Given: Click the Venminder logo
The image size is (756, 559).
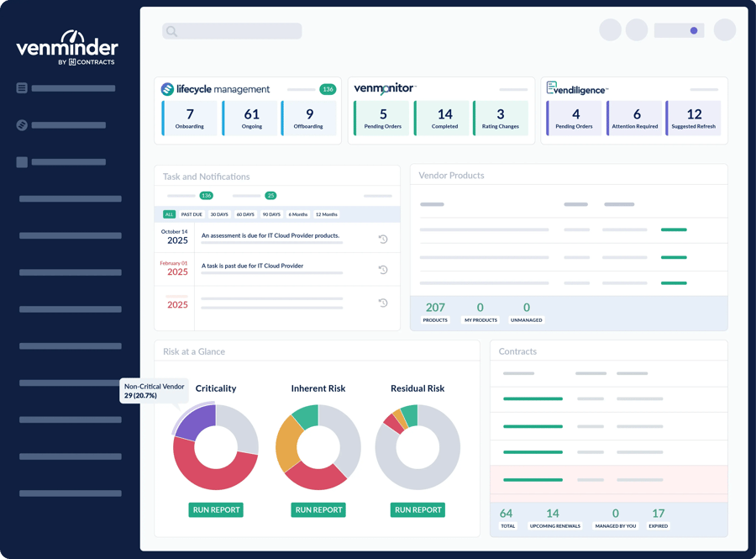Looking at the screenshot, I should 67,48.
